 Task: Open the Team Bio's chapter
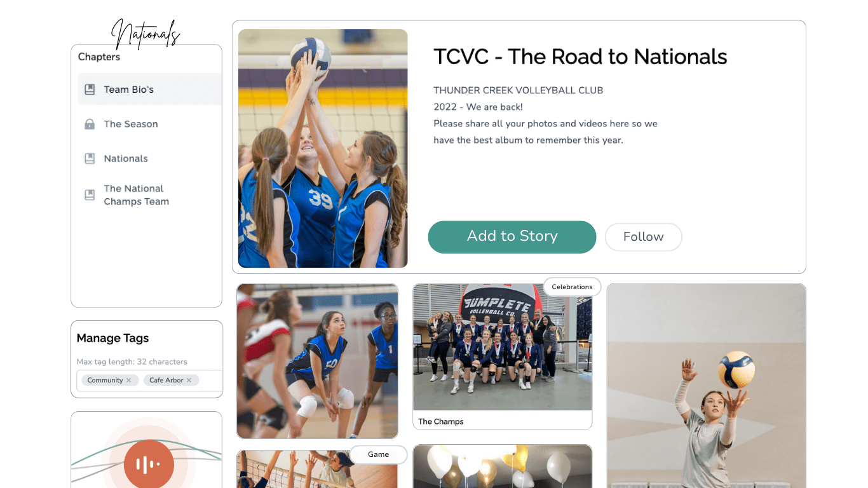point(150,90)
